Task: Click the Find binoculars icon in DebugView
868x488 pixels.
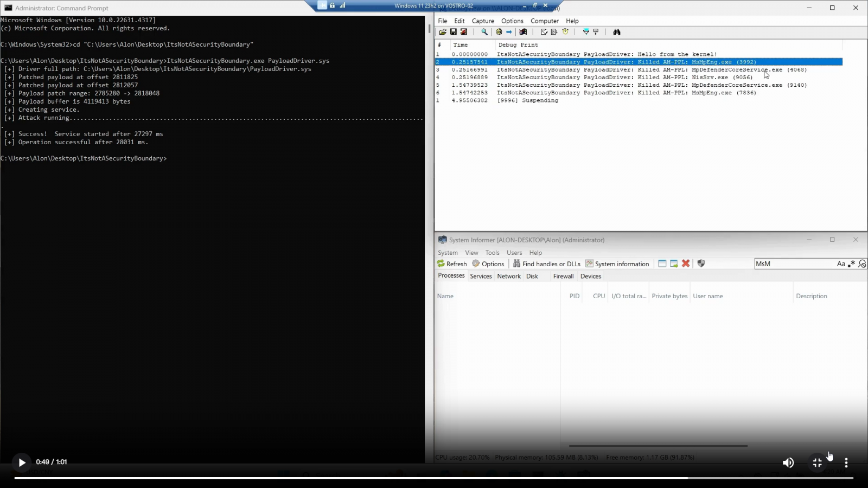Action: [617, 32]
